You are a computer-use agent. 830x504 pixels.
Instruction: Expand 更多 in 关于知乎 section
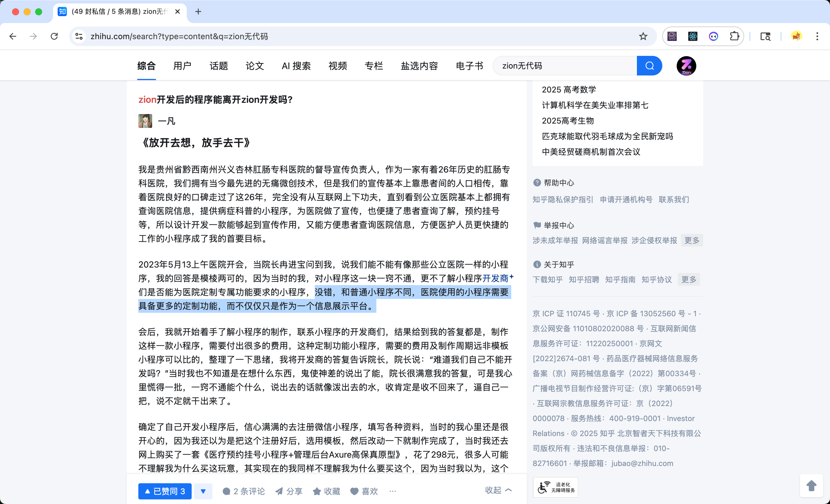click(x=689, y=279)
